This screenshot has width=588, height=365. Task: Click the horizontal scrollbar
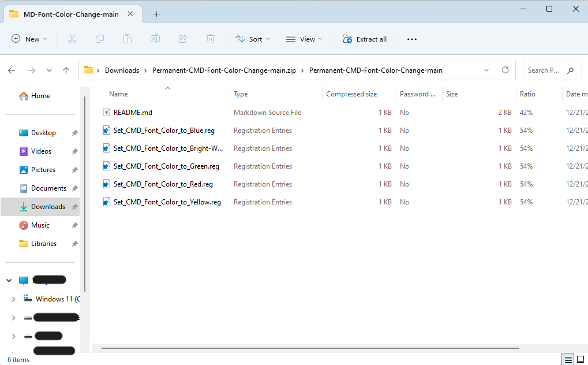[310, 348]
